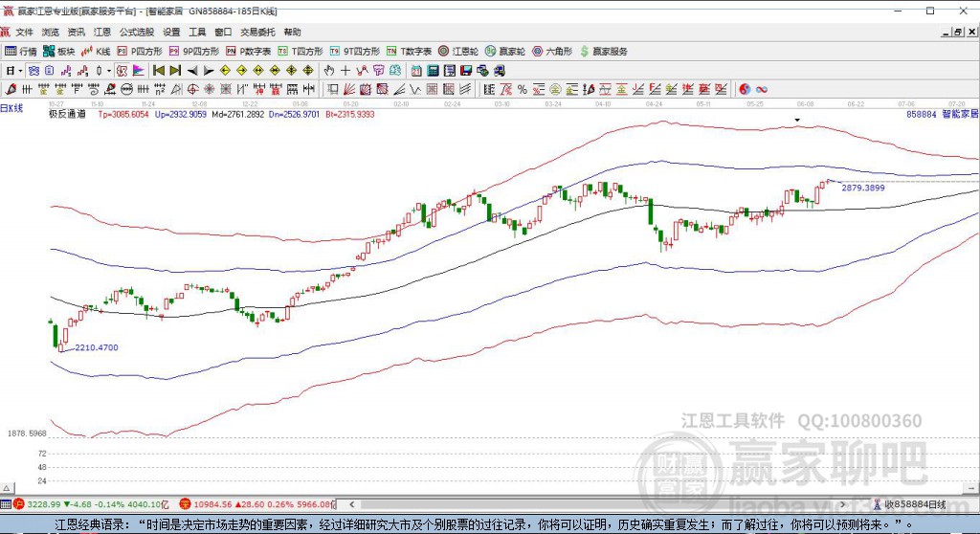The image size is (980, 534).
Task: Expand the bottom-left panel up arrow
Action: (7, 488)
